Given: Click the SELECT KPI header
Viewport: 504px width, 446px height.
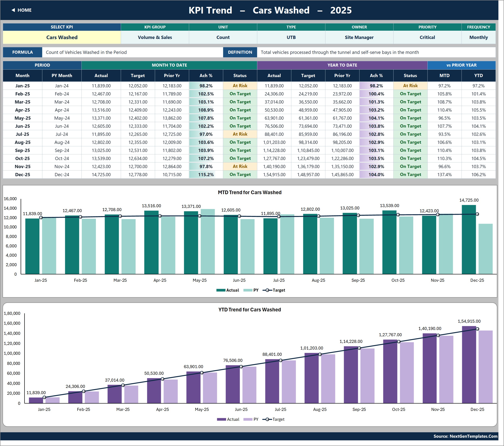Looking at the screenshot, I should tap(62, 27).
